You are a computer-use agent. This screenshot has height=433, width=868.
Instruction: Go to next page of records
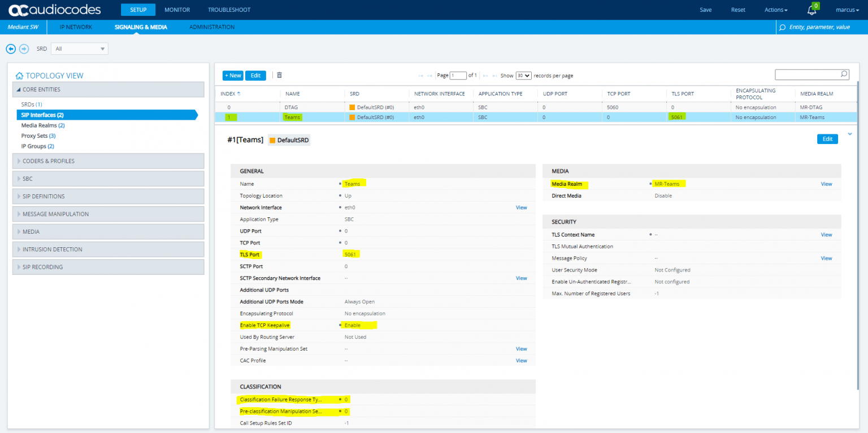pos(485,76)
